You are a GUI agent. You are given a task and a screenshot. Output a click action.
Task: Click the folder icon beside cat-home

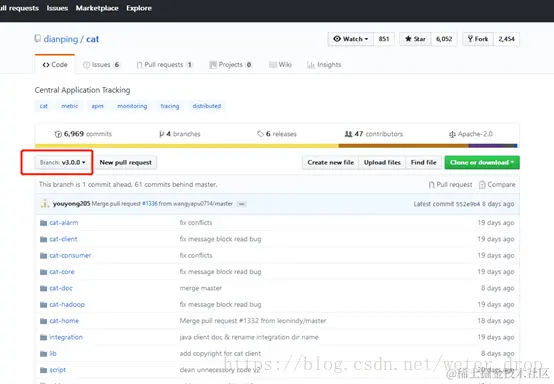(43, 321)
